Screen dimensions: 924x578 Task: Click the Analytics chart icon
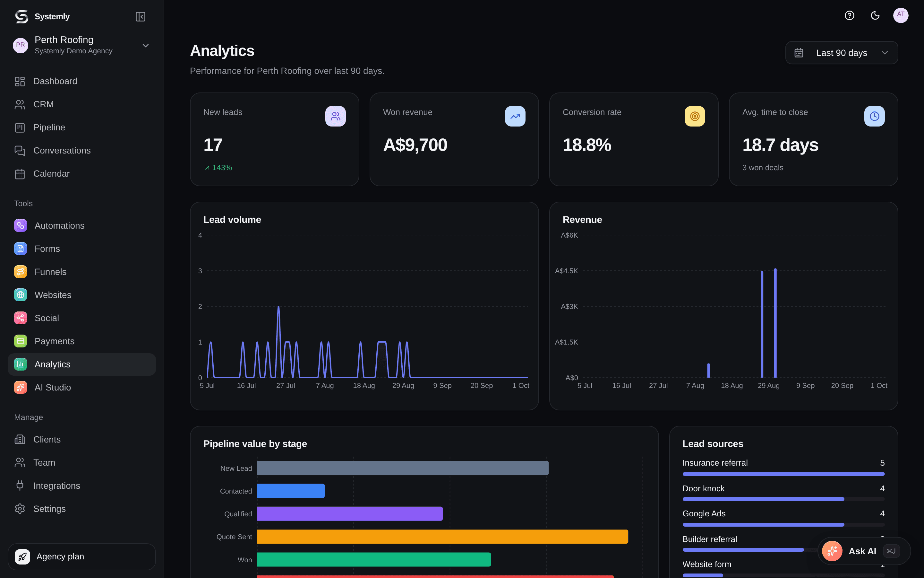coord(21,364)
